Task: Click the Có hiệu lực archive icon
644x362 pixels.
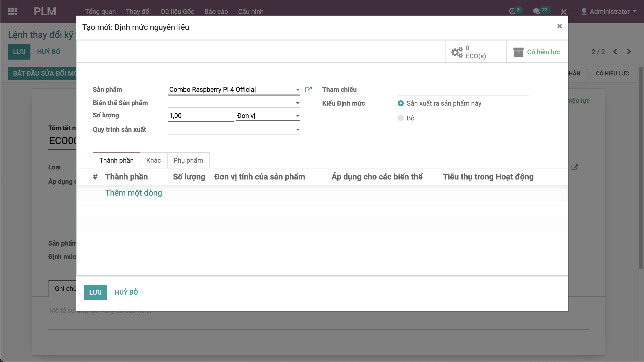Action: click(518, 52)
